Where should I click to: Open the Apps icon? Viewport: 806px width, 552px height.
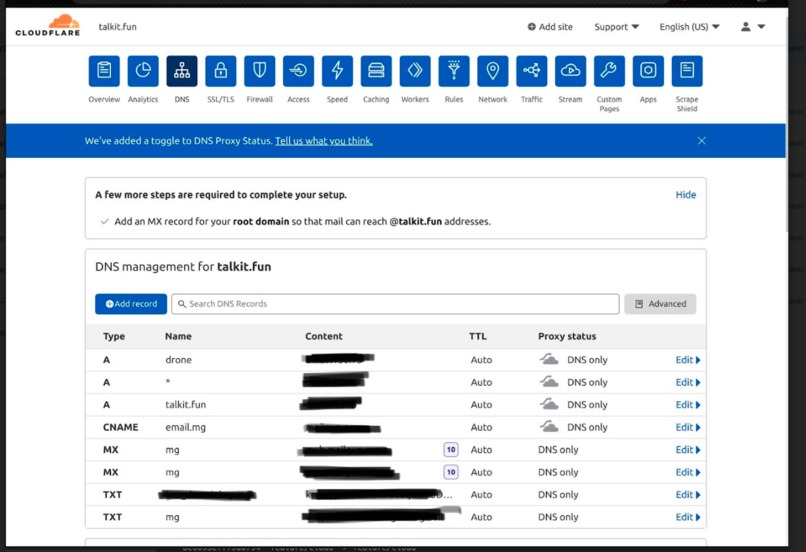coord(648,71)
